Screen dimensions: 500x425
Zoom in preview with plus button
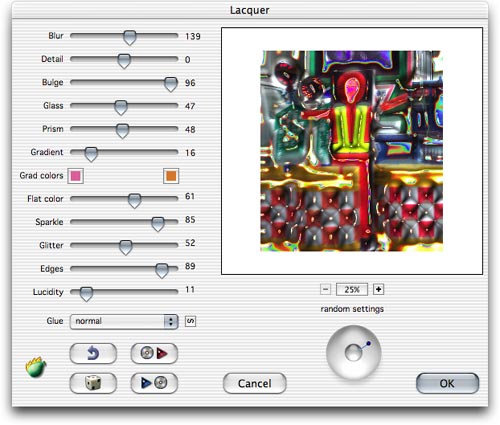(378, 289)
